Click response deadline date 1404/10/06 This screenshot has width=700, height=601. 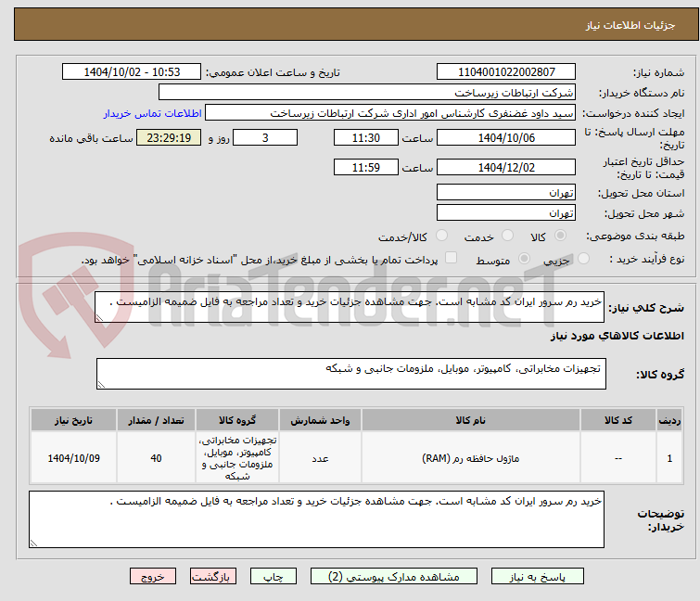point(506,137)
